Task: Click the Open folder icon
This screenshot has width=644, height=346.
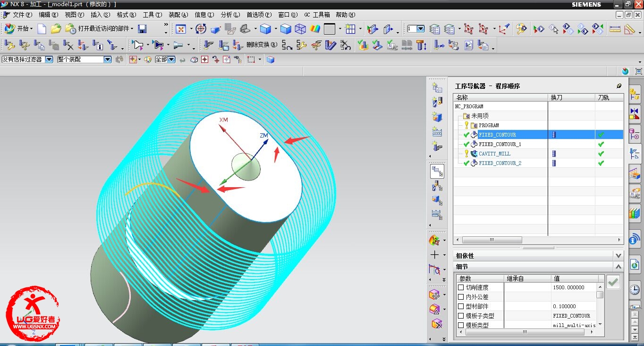Action: [56, 29]
